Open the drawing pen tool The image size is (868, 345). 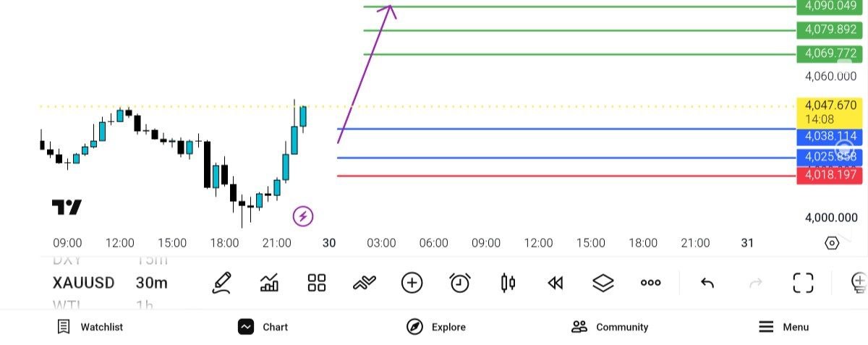click(x=221, y=282)
